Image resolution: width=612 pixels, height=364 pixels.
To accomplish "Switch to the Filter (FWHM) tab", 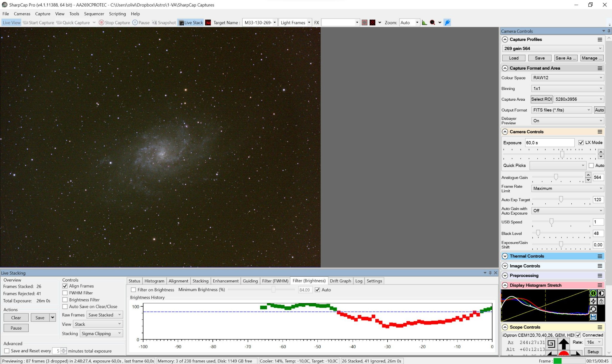I will pos(275,281).
